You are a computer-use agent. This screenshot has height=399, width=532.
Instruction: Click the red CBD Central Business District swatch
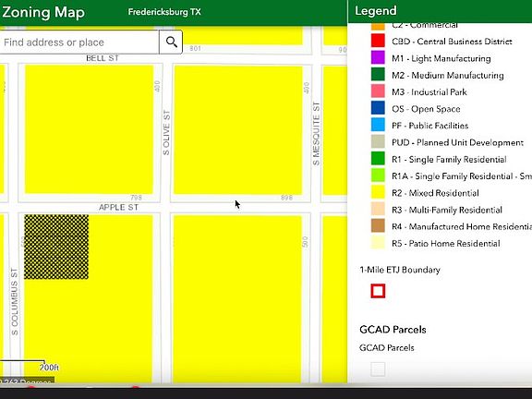pyautogui.click(x=378, y=41)
